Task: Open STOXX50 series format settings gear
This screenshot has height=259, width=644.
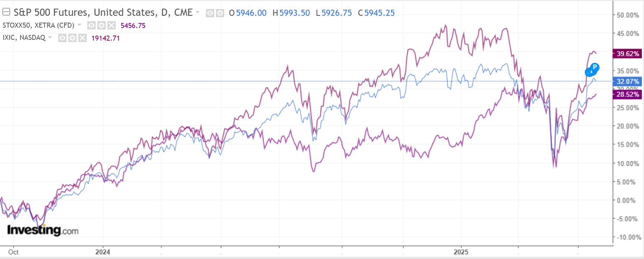Action: coord(102,26)
